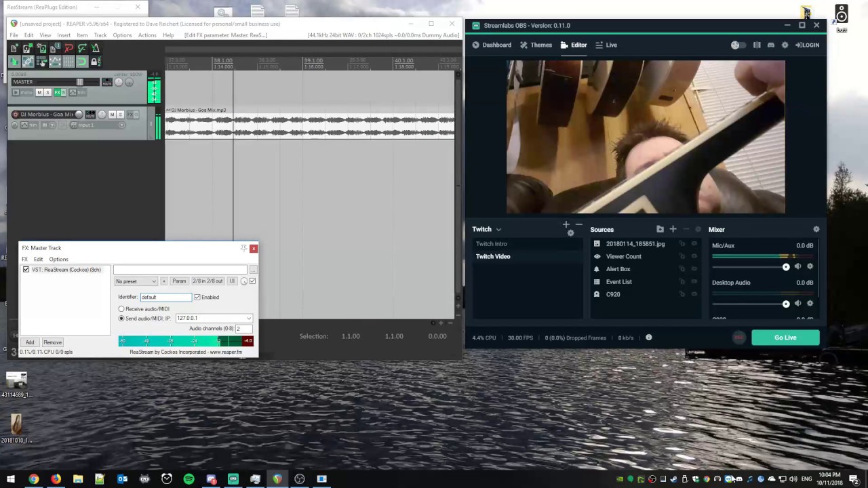Screen dimensions: 868x488
Task: Click the red Undo toolbar icon in REAPER
Action: 68,48
